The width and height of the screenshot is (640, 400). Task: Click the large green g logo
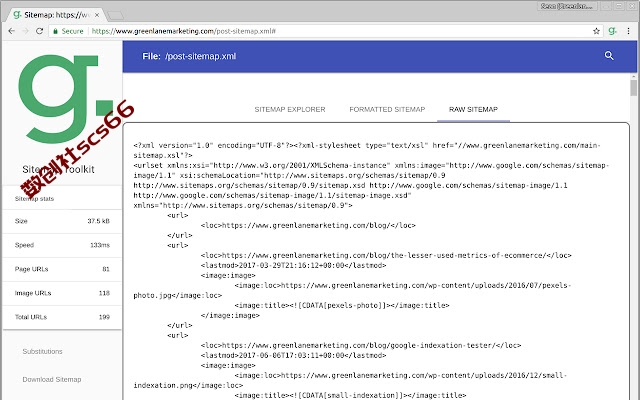[65, 98]
